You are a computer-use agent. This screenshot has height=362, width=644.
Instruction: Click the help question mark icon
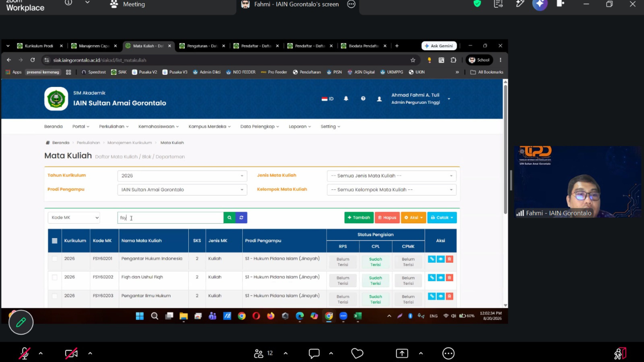(363, 99)
